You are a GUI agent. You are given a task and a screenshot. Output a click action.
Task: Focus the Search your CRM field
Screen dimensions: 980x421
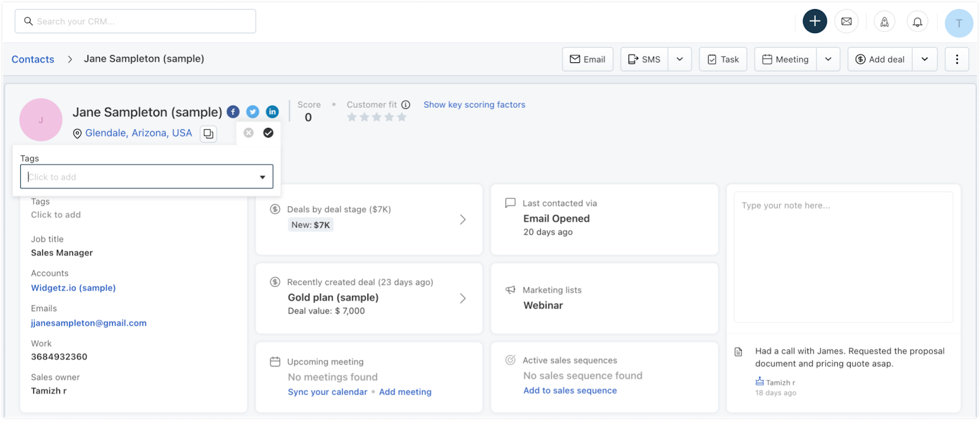tap(135, 21)
